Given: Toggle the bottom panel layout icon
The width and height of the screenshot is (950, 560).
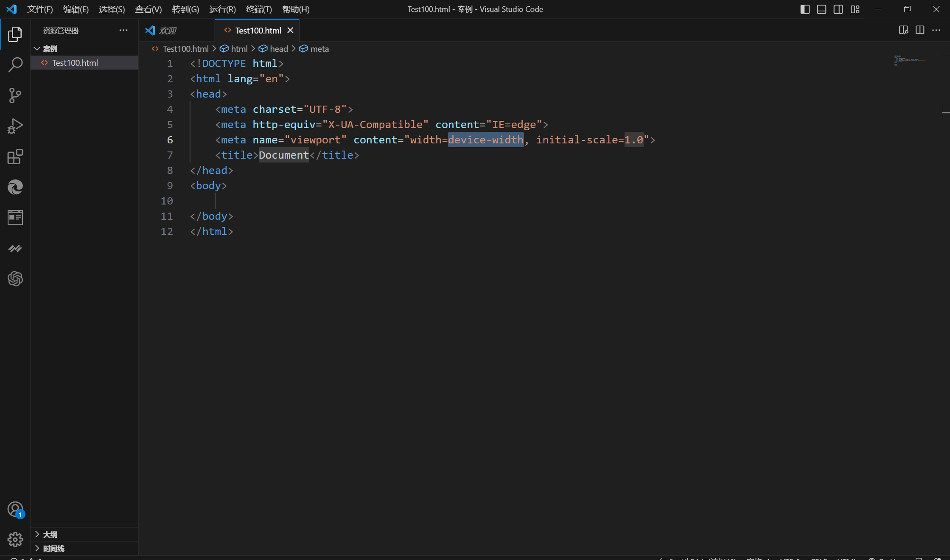Looking at the screenshot, I should click(821, 9).
